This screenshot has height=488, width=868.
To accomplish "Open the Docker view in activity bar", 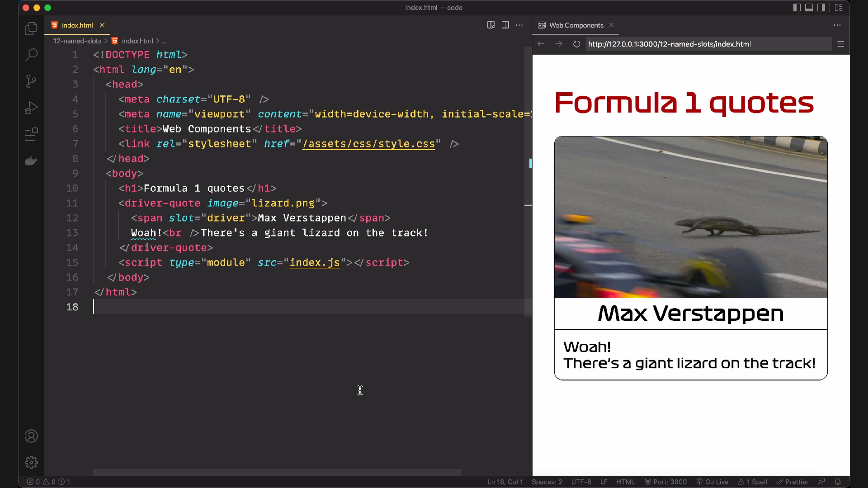I will 31,161.
